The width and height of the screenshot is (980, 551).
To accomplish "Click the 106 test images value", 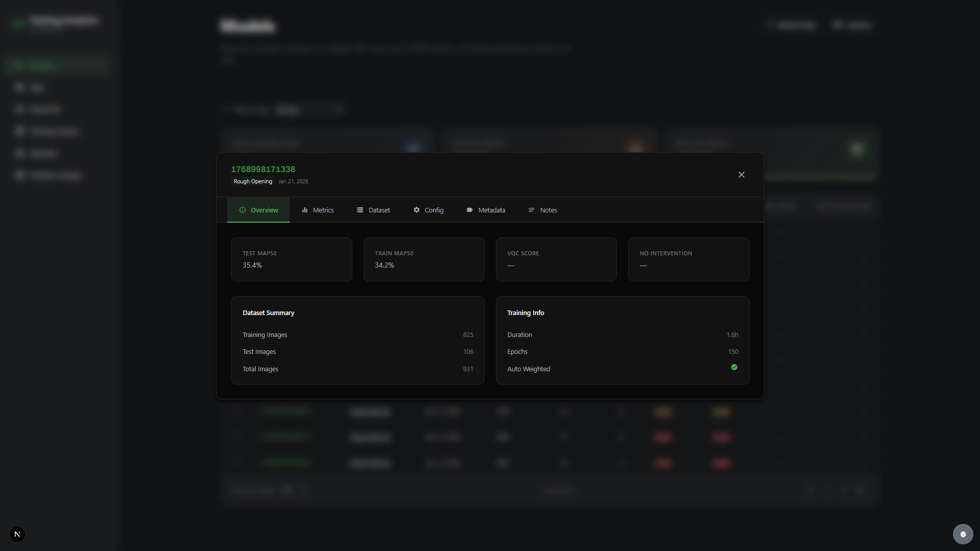I will [x=468, y=352].
